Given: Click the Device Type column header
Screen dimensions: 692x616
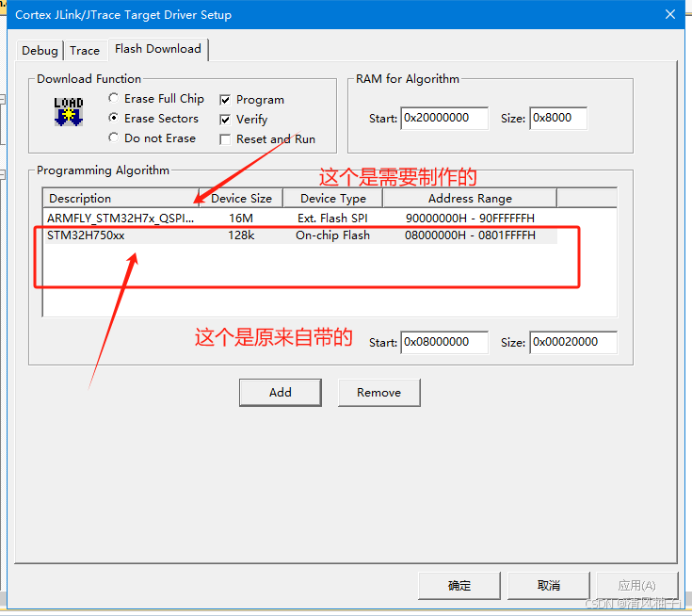Looking at the screenshot, I should click(332, 198).
